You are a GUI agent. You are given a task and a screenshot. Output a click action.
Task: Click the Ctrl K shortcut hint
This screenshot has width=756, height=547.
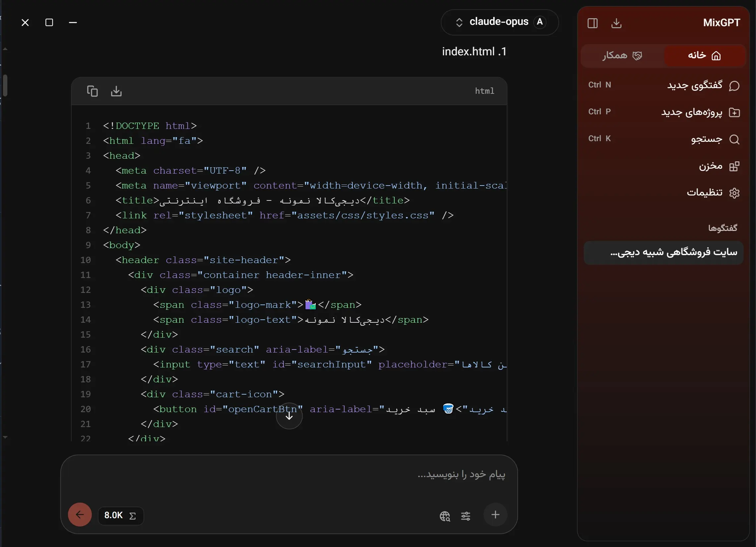pos(599,138)
